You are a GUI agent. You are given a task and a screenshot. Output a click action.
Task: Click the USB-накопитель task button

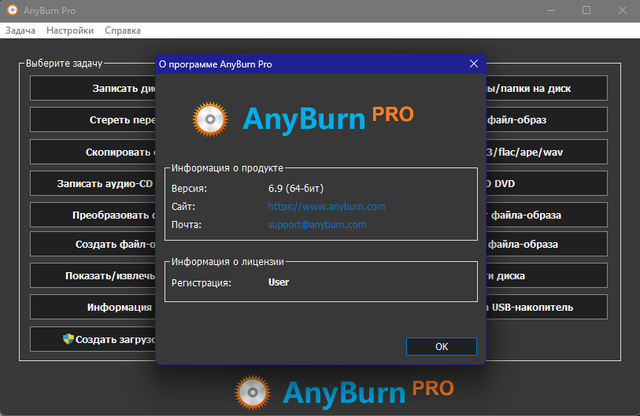[547, 307]
